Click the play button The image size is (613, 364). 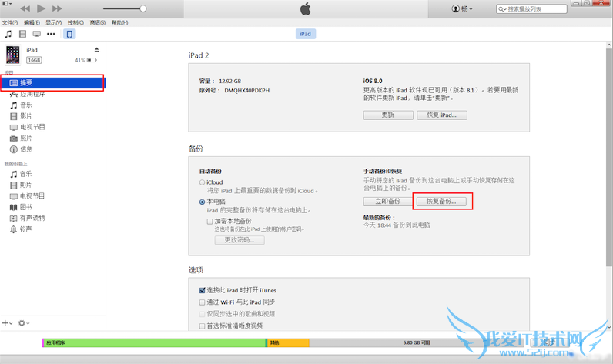tap(41, 8)
